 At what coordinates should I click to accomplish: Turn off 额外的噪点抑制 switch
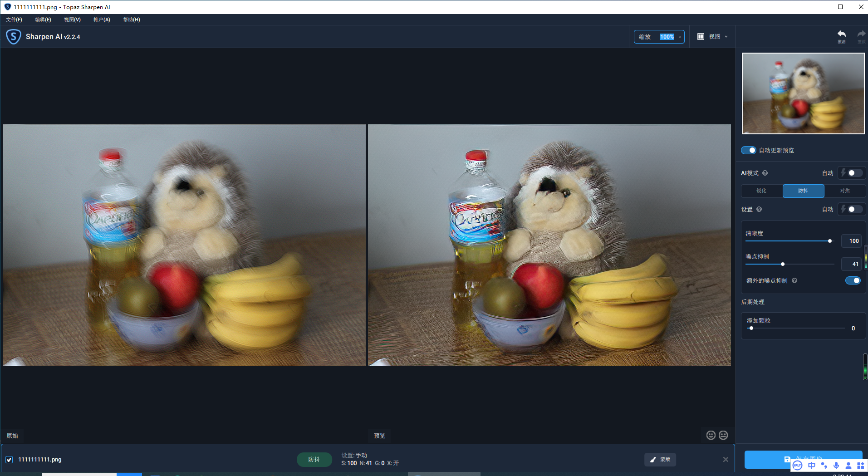coord(853,280)
